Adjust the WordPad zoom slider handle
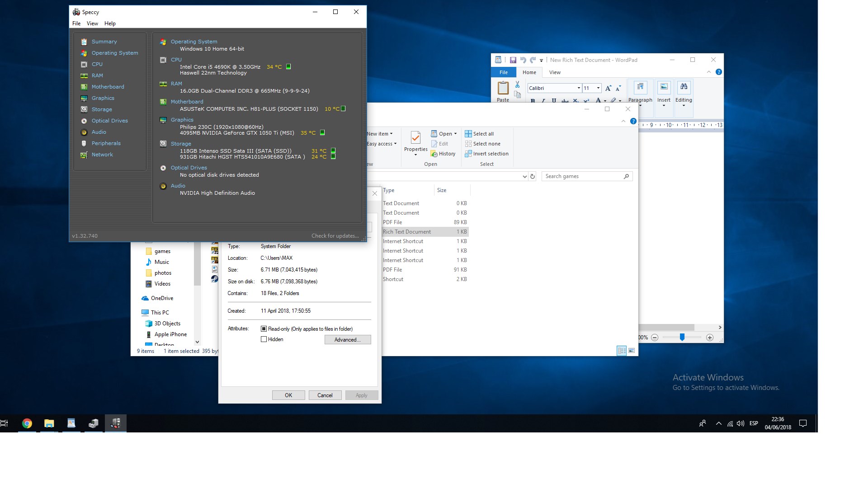This screenshot has width=868, height=488. tap(682, 337)
